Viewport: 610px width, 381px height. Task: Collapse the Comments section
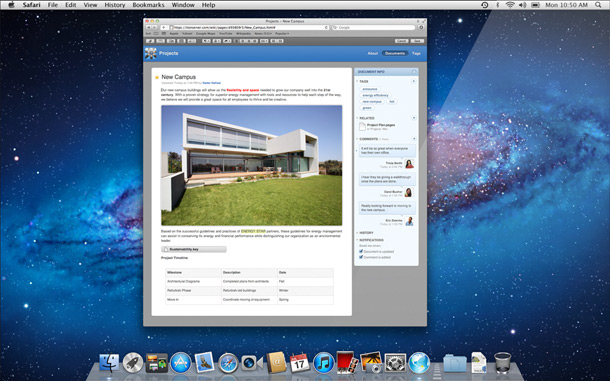tap(357, 139)
